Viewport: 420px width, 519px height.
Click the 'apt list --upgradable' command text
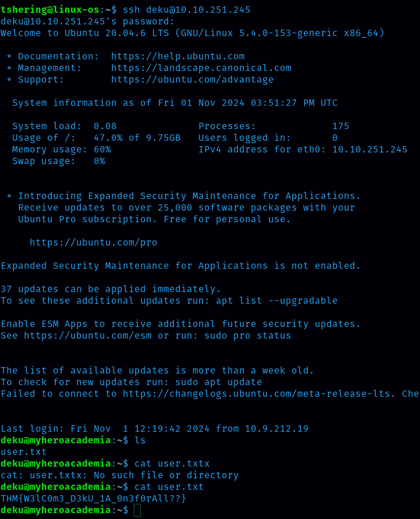[x=276, y=301]
